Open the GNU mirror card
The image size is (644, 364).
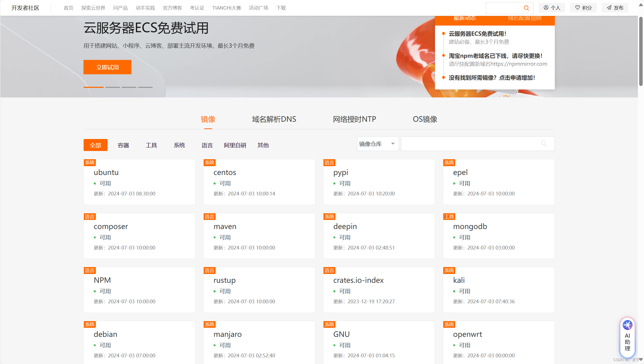[x=379, y=342]
